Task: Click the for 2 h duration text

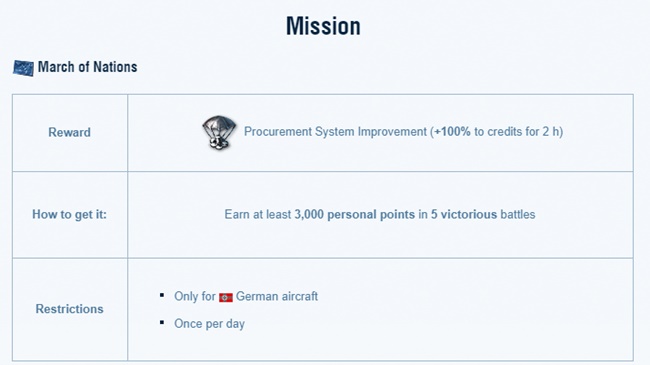Action: click(543, 132)
